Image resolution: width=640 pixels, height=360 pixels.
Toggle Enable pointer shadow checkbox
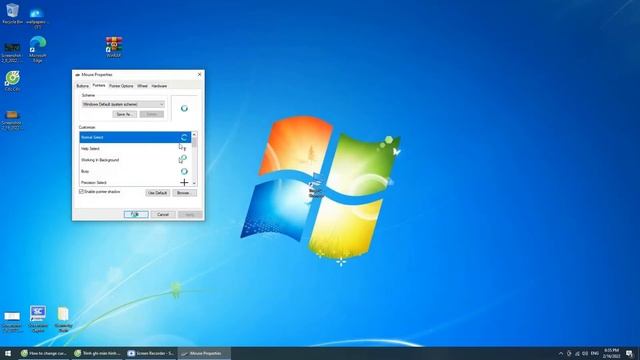pyautogui.click(x=81, y=191)
